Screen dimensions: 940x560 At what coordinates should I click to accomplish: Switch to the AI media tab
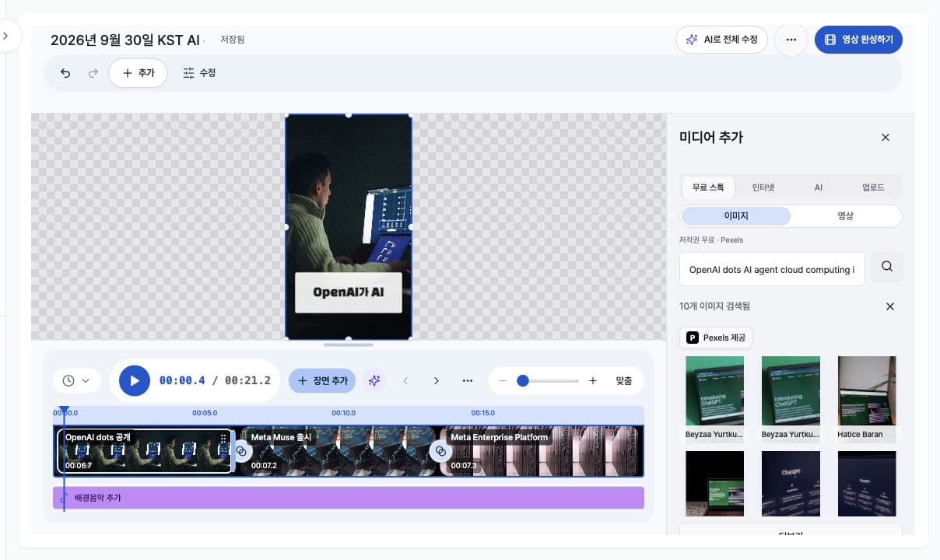point(818,187)
